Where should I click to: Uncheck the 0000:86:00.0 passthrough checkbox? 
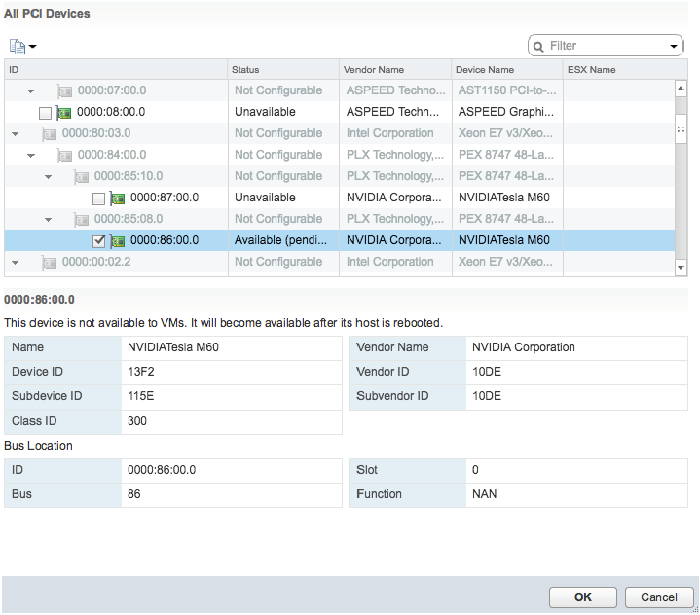tap(98, 241)
